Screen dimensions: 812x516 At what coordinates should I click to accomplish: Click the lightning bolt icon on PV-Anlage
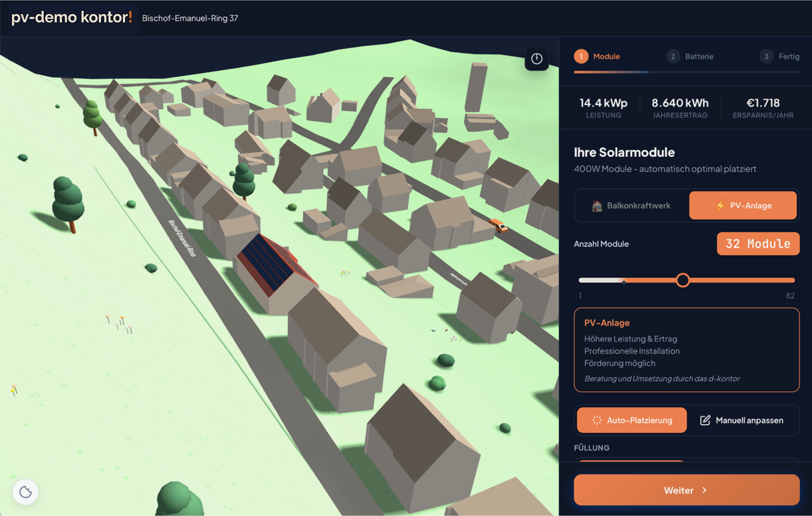tap(720, 206)
